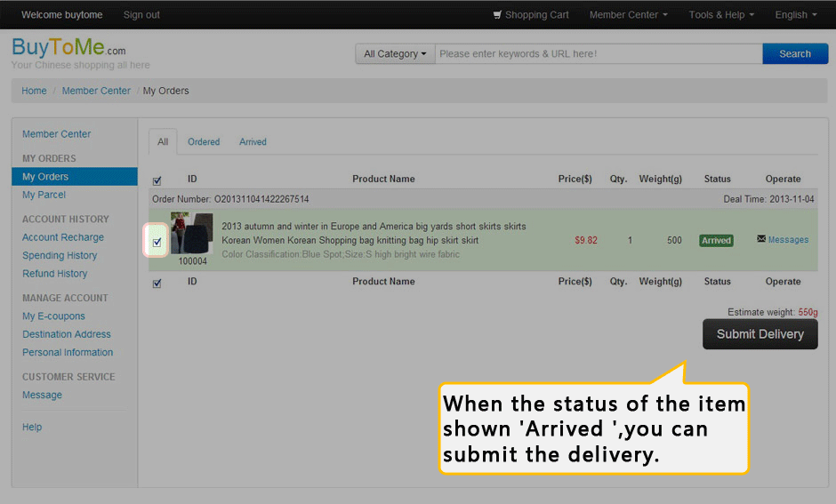Click the envelope Messages icon
Image resolution: width=836 pixels, height=504 pixels.
pyautogui.click(x=761, y=239)
